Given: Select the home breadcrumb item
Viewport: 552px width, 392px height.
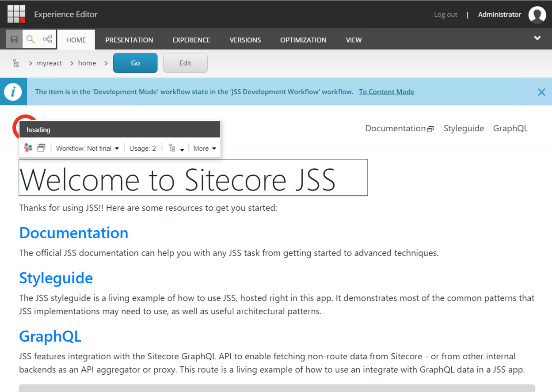Looking at the screenshot, I should 87,63.
